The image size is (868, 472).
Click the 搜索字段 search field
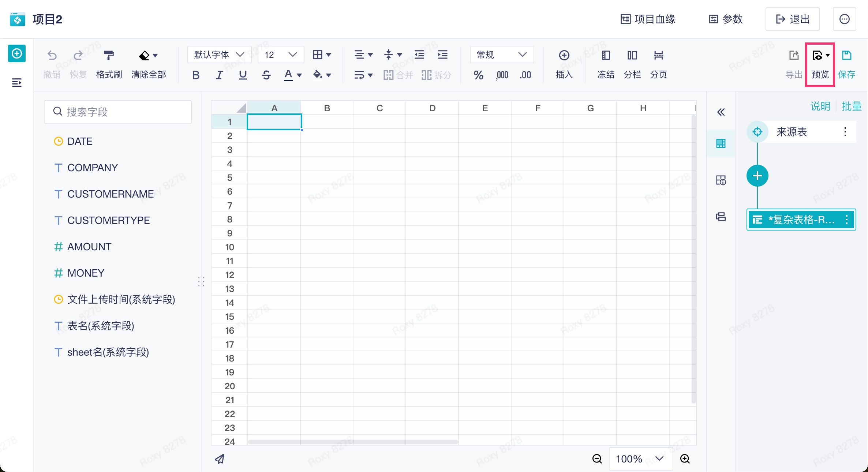[x=118, y=112]
